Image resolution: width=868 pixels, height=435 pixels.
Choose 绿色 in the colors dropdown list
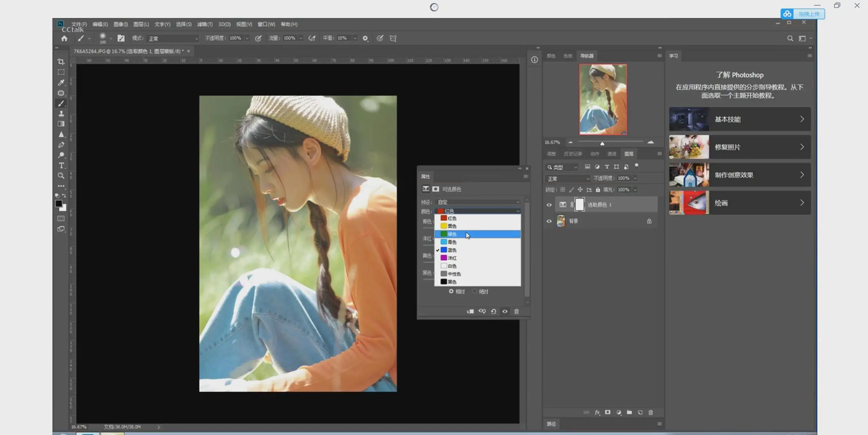[x=478, y=234]
